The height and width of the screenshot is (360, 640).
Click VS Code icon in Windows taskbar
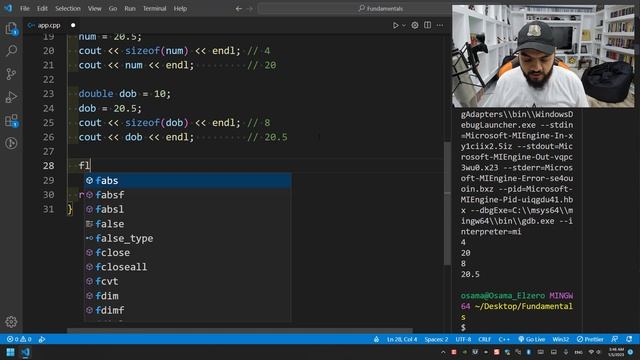click(25, 352)
